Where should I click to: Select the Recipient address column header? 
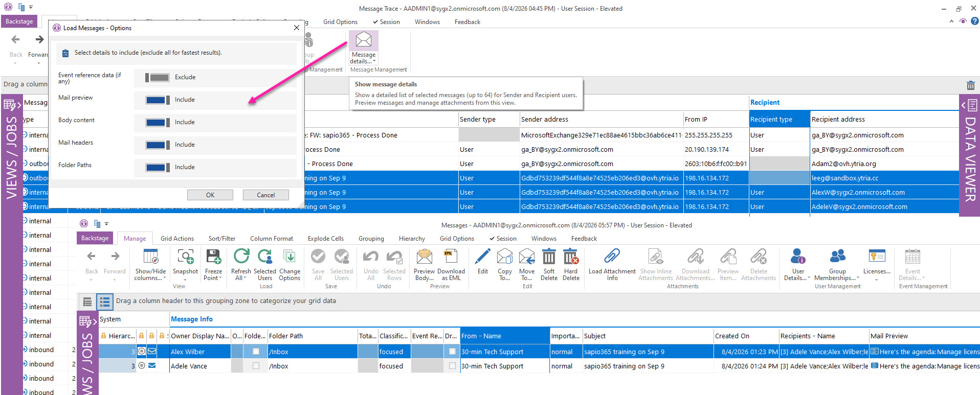click(884, 119)
